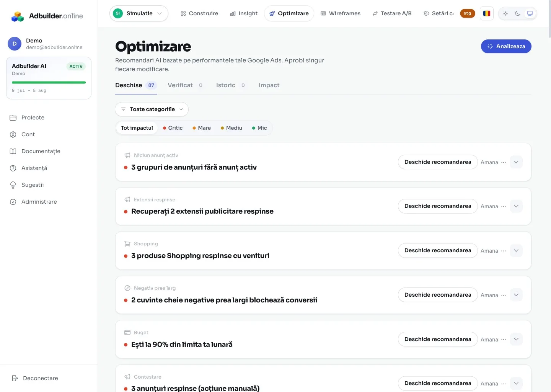This screenshot has width=551, height=392.
Task: Click the Cont gear icon
Action: click(x=13, y=134)
